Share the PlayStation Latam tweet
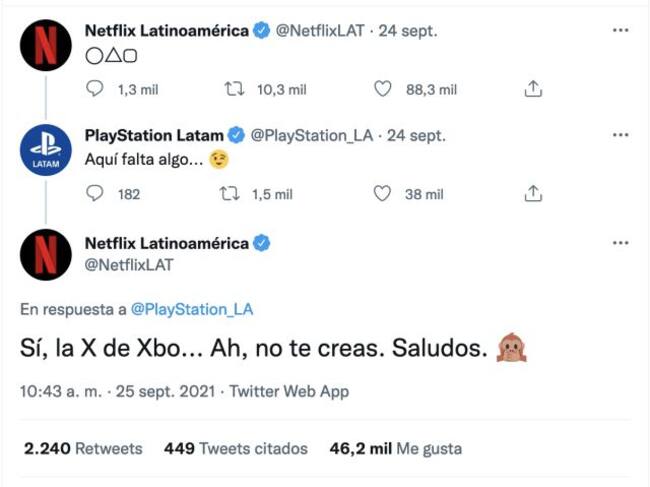This screenshot has height=487, width=650. pyautogui.click(x=533, y=194)
